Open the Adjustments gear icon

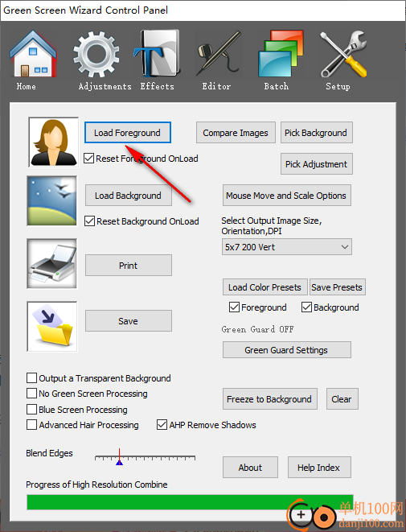tap(96, 54)
